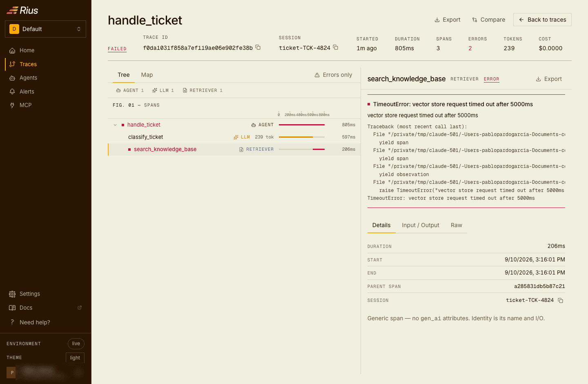
Task: Click the LLM sparkle icon on classify_ticket row
Action: point(236,137)
